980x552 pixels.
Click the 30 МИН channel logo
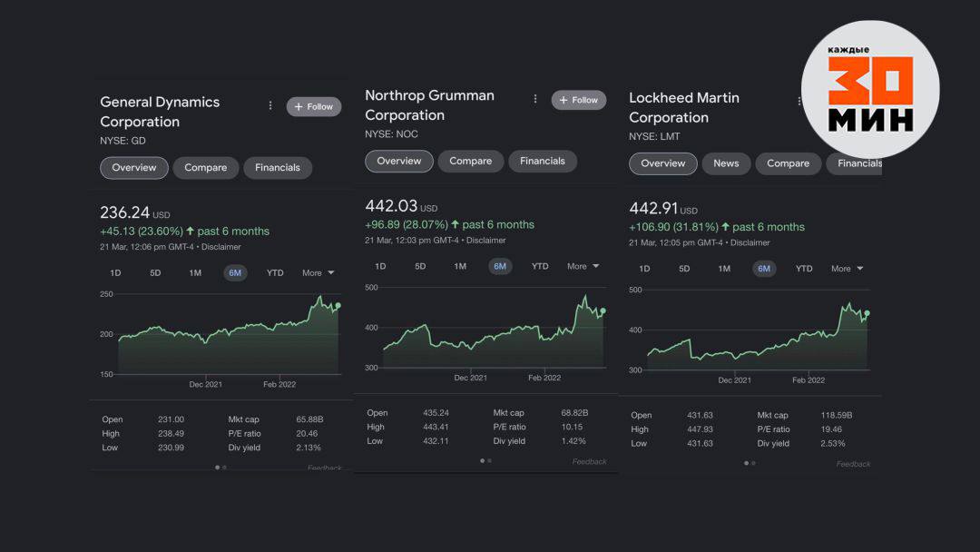coord(870,89)
